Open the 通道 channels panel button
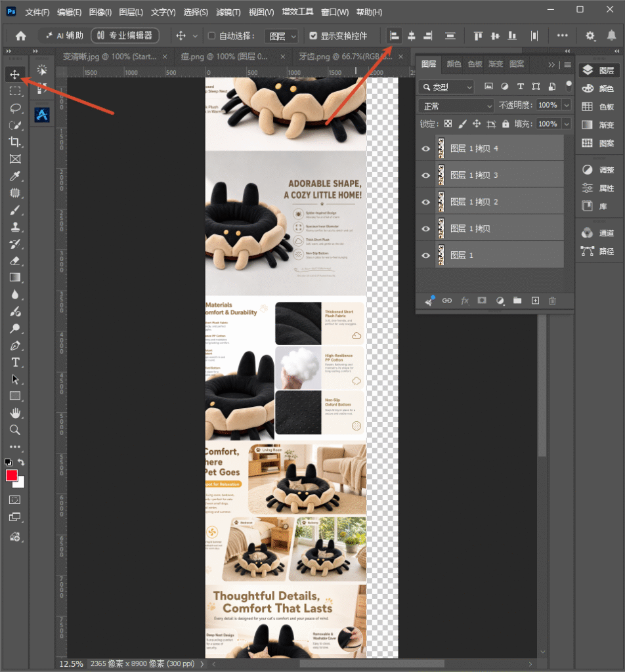The image size is (625, 672). click(x=599, y=233)
